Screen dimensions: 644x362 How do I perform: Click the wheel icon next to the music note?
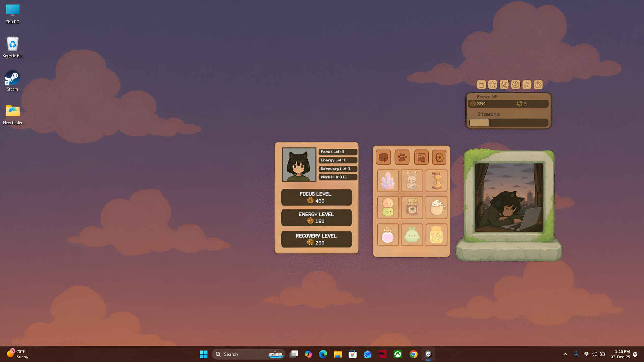(516, 85)
